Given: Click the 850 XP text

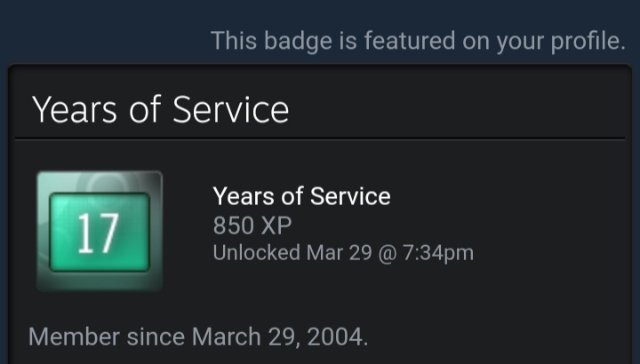Looking at the screenshot, I should click(x=252, y=225).
